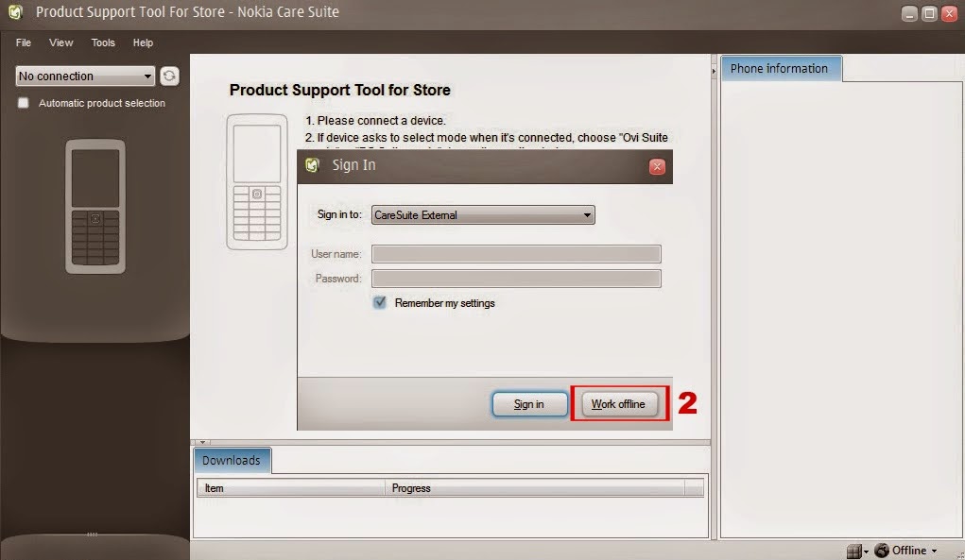Image resolution: width=965 pixels, height=560 pixels.
Task: Collapse the Downloads panel arrow
Action: (x=202, y=442)
